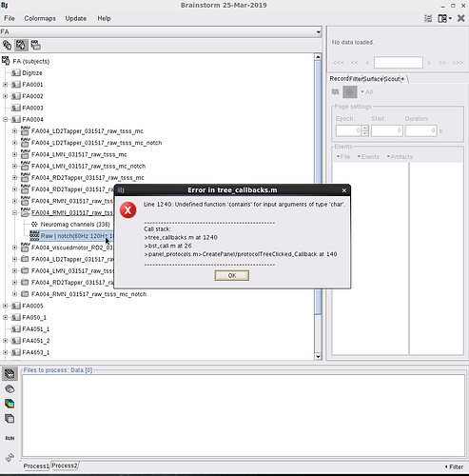The height and width of the screenshot is (476, 469).
Task: Expand FA004_LD2Tapper_031517_raw_tsss_mc folder
Action: pos(14,131)
